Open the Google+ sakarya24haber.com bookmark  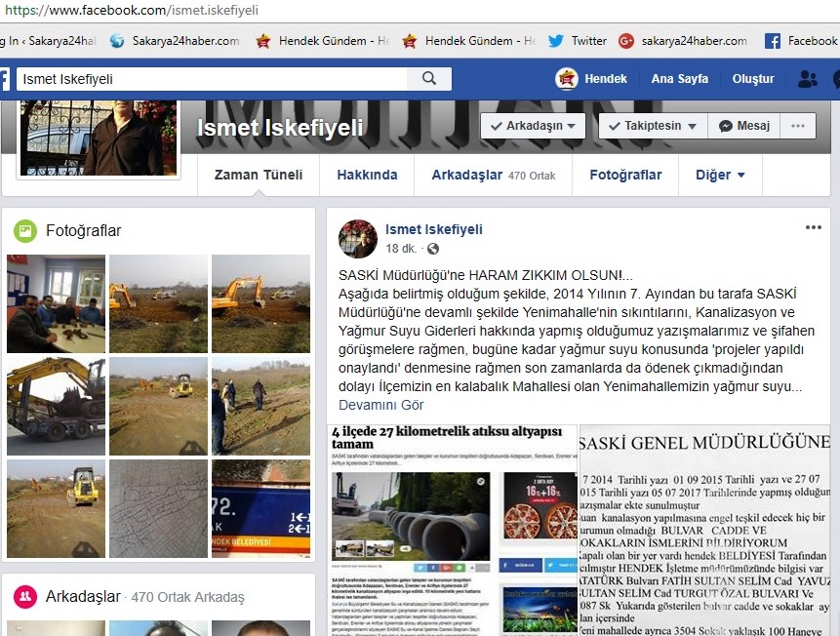click(x=683, y=41)
